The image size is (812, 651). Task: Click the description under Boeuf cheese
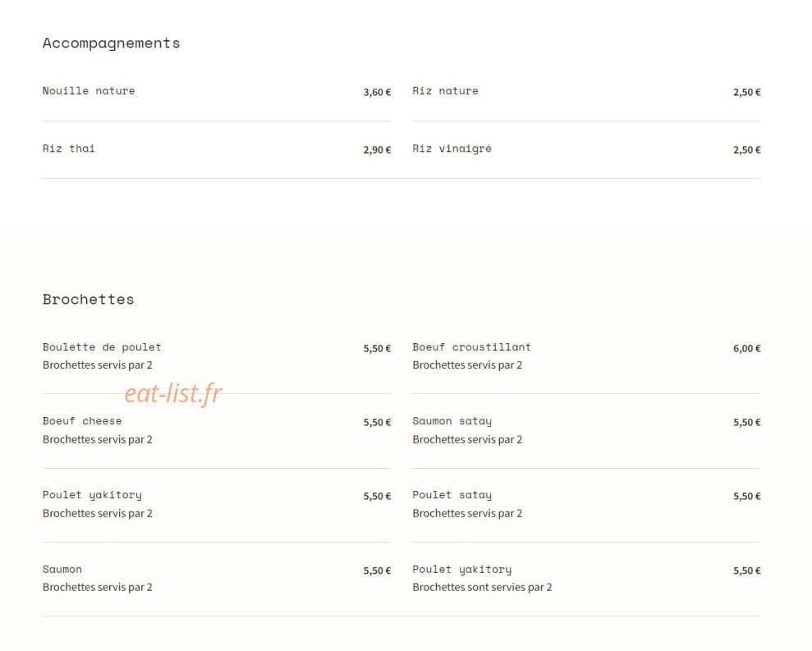98,440
